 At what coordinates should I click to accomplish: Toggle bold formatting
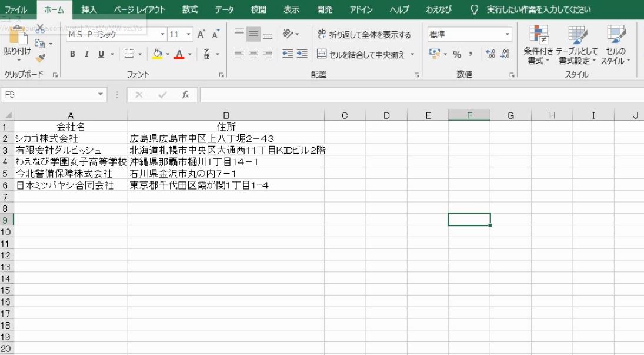(72, 53)
